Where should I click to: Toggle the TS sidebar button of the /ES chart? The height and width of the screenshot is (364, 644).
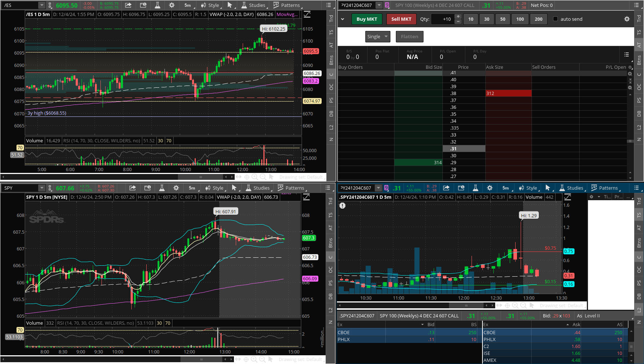click(x=331, y=32)
